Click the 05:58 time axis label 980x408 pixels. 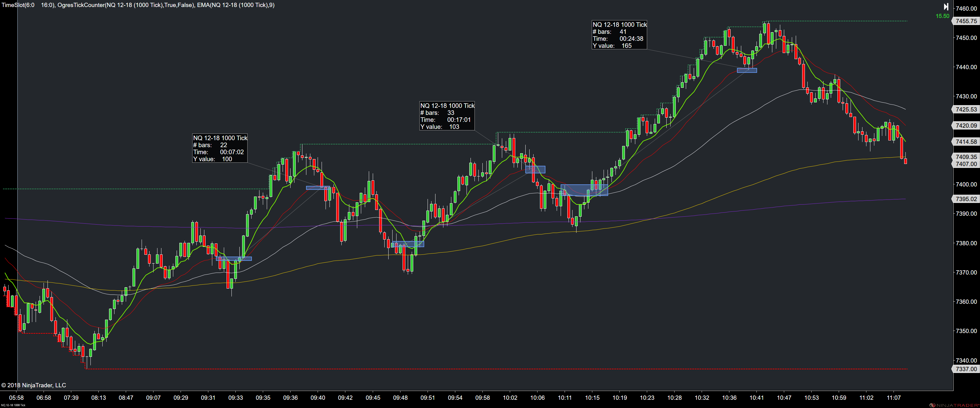click(16, 398)
